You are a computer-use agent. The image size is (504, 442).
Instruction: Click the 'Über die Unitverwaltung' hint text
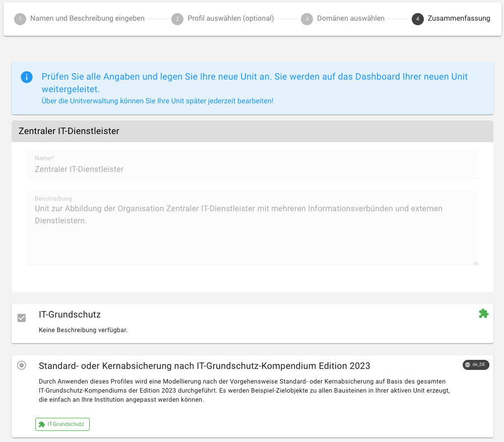(x=157, y=101)
